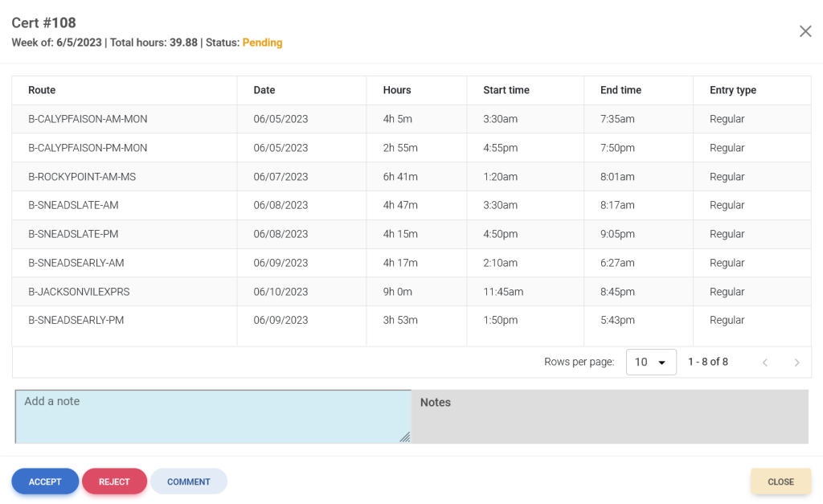Go to previous page of table rows
823x504 pixels.
[x=765, y=363]
